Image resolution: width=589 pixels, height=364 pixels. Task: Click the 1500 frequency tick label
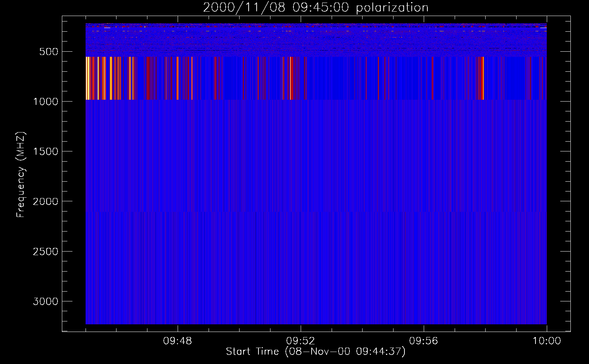coord(46,152)
